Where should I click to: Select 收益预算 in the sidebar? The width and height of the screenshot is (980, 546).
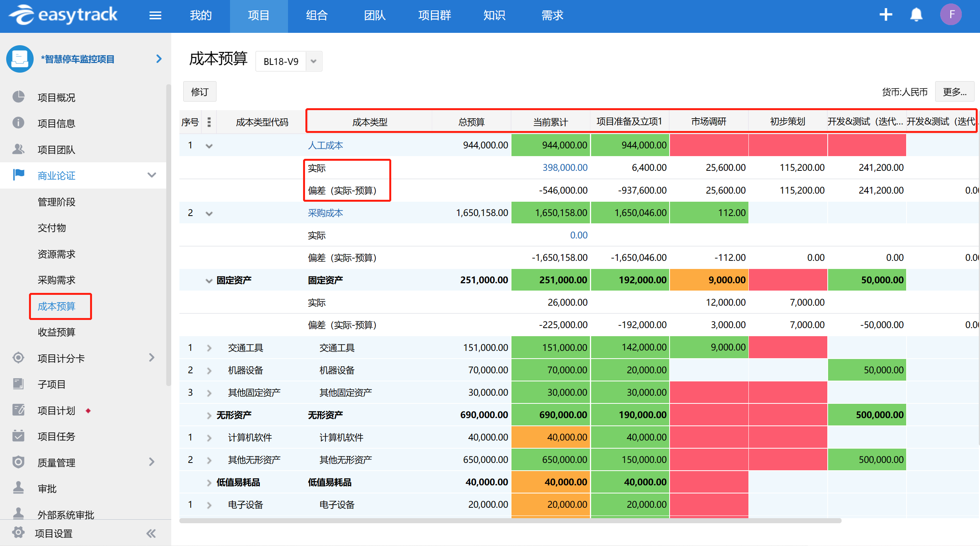(x=56, y=332)
